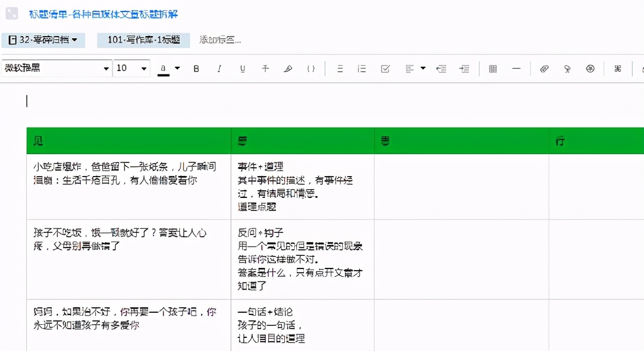
Task: Toggle underline formatting
Action: (243, 69)
